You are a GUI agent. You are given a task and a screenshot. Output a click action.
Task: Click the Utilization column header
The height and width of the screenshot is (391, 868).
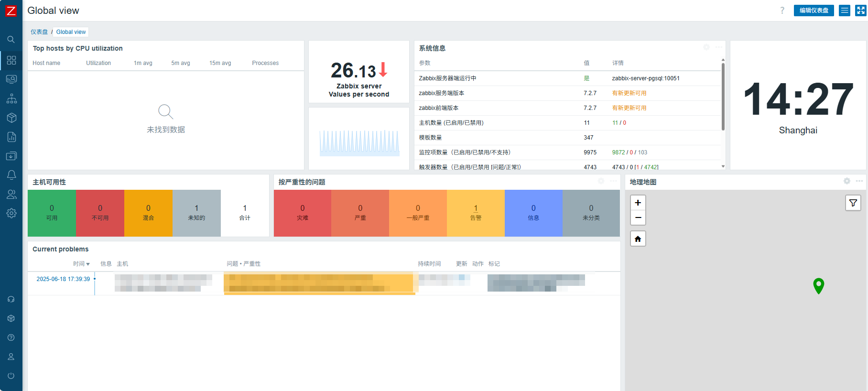coord(98,63)
